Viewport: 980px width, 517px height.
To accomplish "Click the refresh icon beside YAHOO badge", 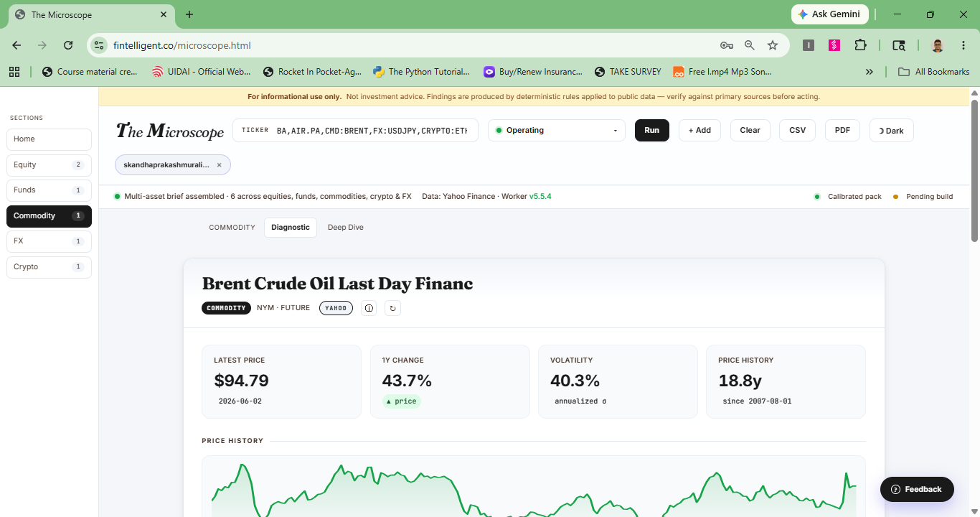I will [x=392, y=308].
